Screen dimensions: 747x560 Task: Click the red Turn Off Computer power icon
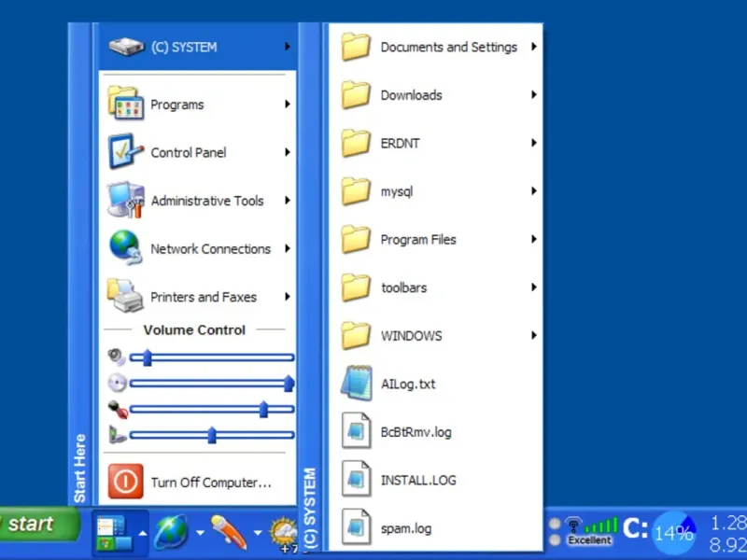click(x=125, y=482)
